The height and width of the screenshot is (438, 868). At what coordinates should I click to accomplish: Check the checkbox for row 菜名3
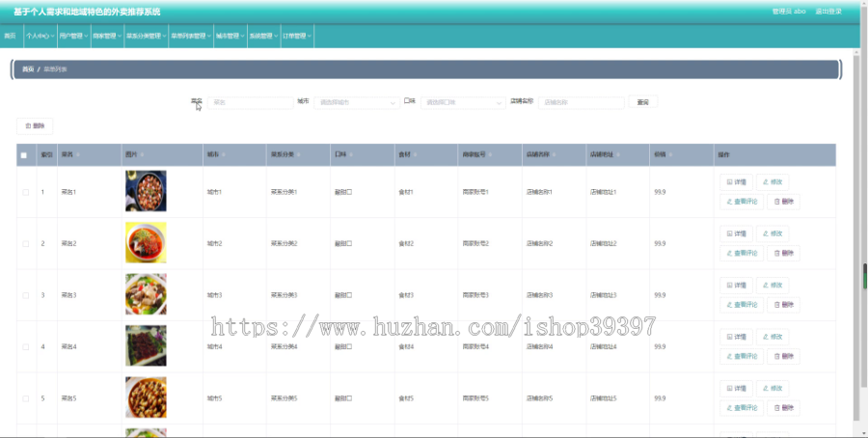(25, 295)
